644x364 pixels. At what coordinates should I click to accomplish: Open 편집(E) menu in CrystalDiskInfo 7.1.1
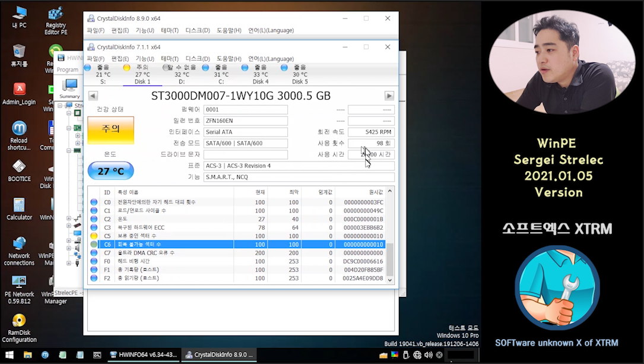point(120,59)
